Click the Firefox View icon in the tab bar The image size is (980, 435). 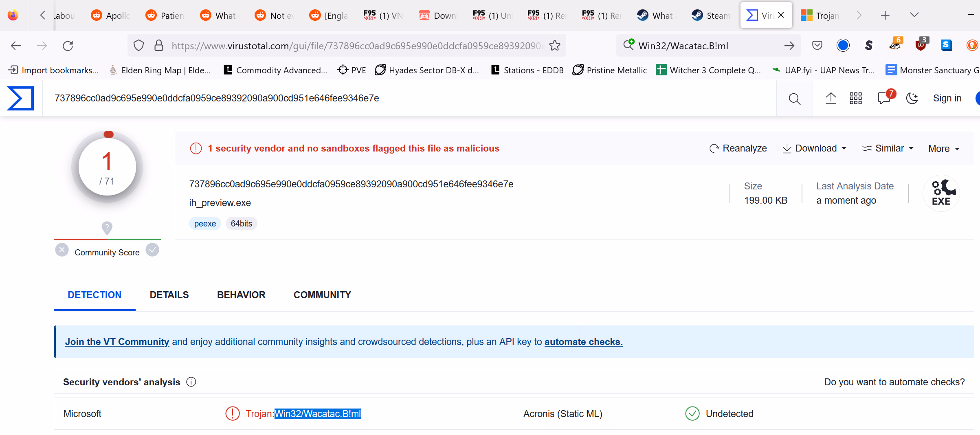13,15
